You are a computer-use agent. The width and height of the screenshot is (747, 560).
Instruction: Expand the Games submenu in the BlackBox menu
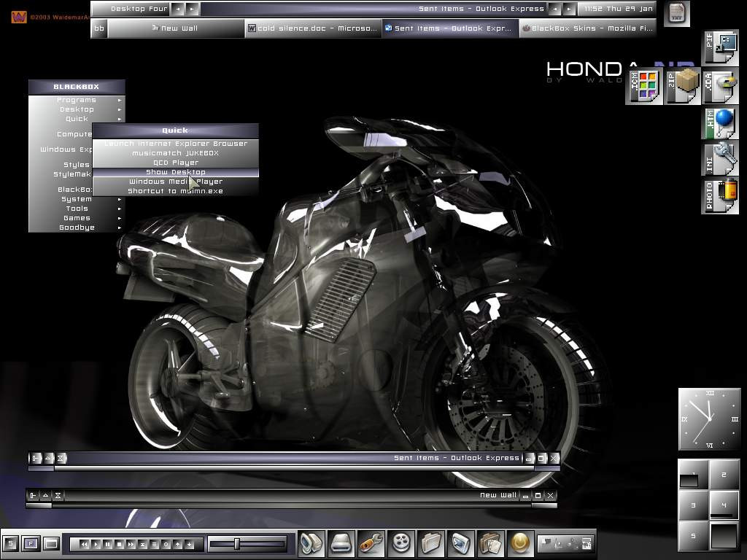(x=77, y=218)
